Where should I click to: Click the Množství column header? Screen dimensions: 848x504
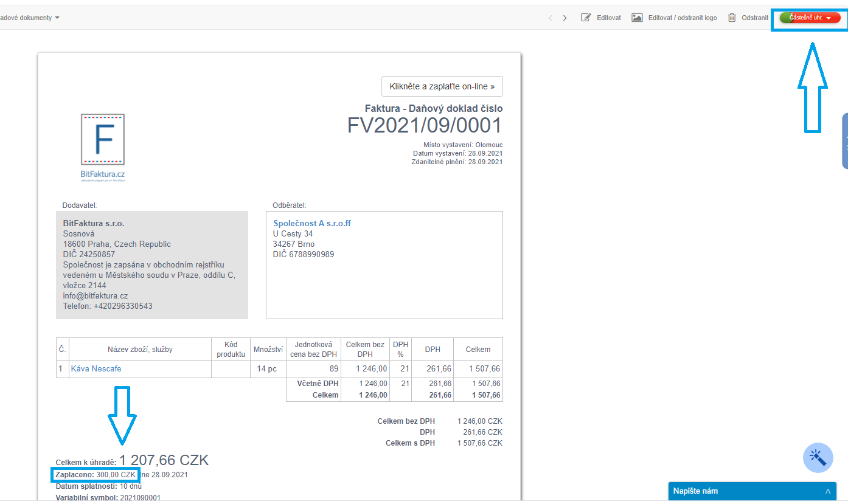(268, 349)
